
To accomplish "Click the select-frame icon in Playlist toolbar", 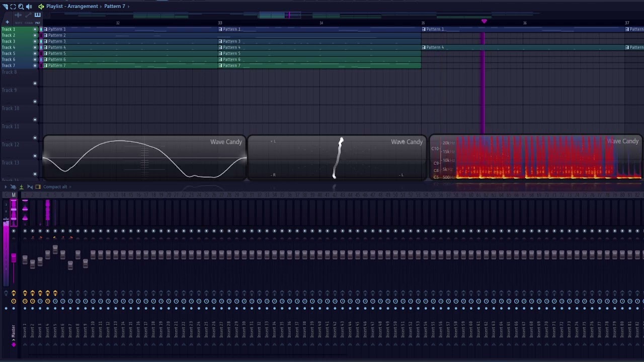I will [x=13, y=7].
